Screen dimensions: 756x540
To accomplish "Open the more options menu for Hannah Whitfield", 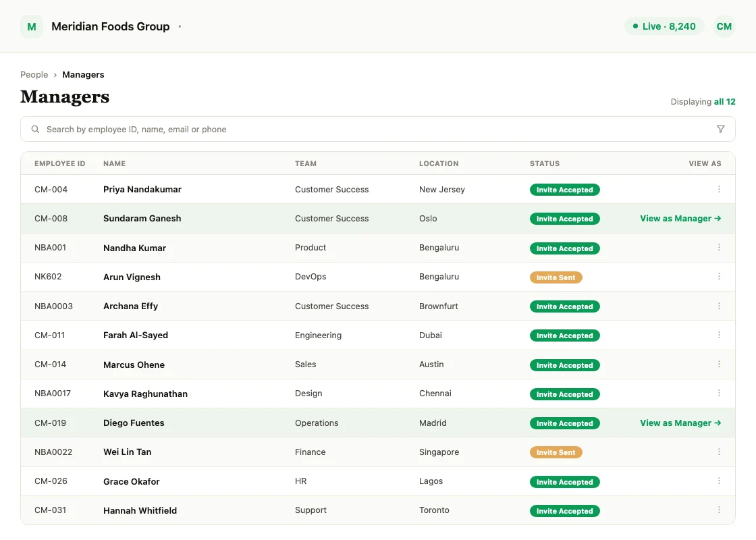I will click(x=719, y=510).
